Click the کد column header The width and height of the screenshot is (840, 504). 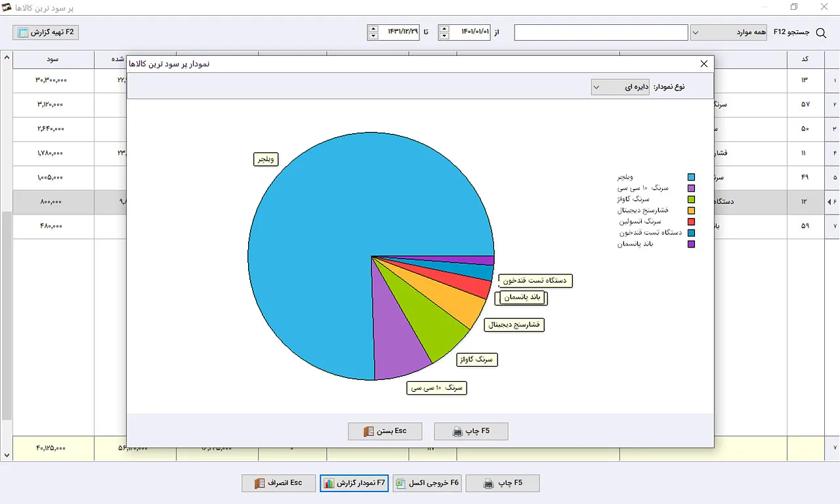coord(805,59)
